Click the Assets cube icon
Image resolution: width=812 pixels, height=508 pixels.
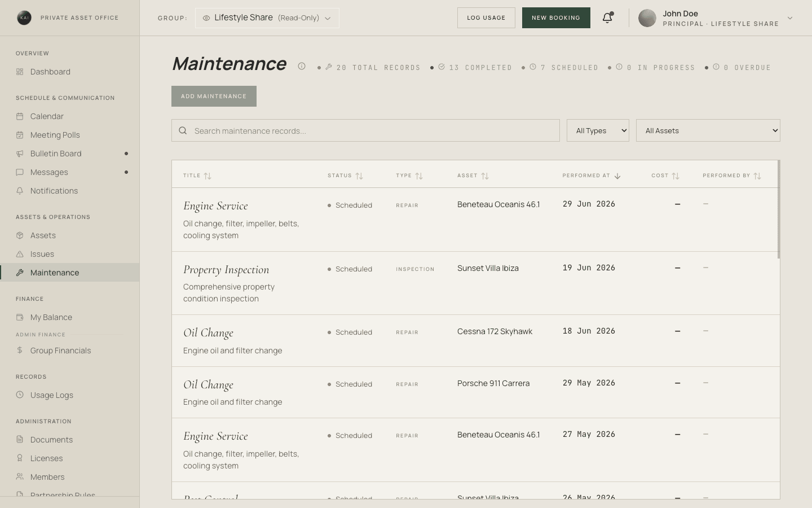(x=20, y=235)
